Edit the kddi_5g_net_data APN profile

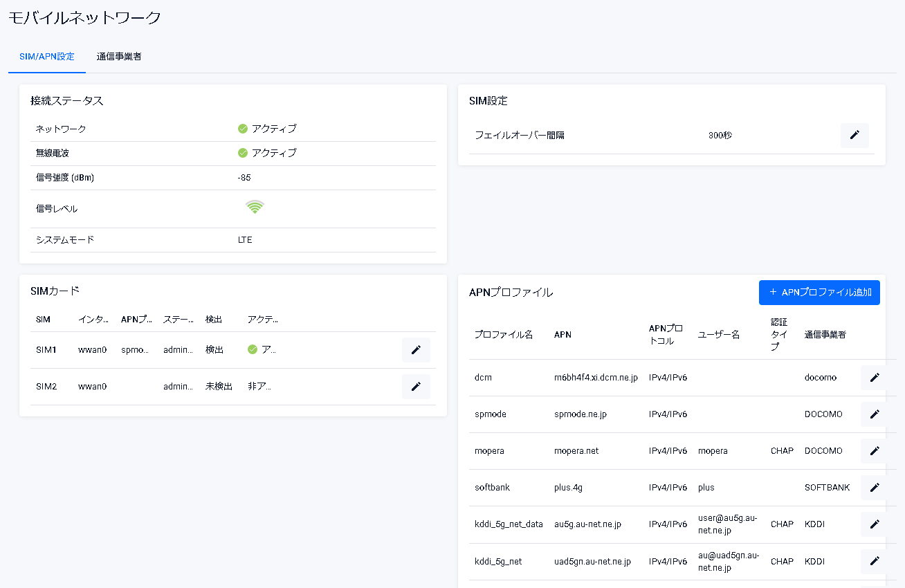coord(875,524)
